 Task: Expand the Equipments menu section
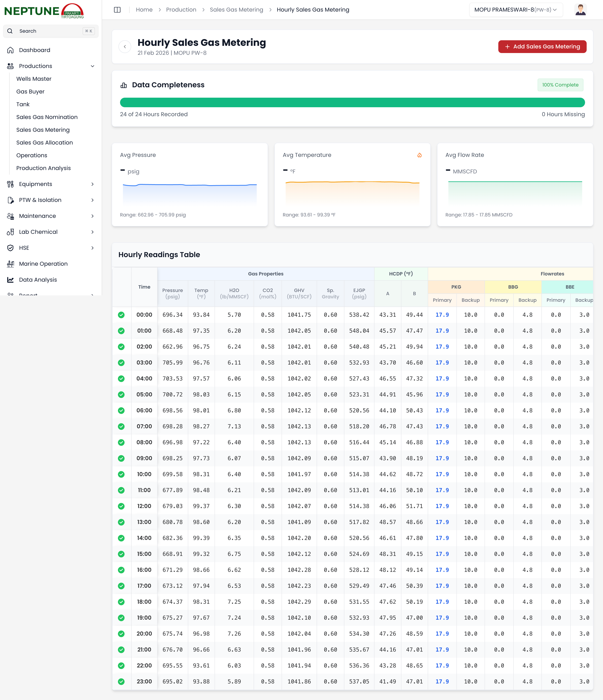[92, 184]
